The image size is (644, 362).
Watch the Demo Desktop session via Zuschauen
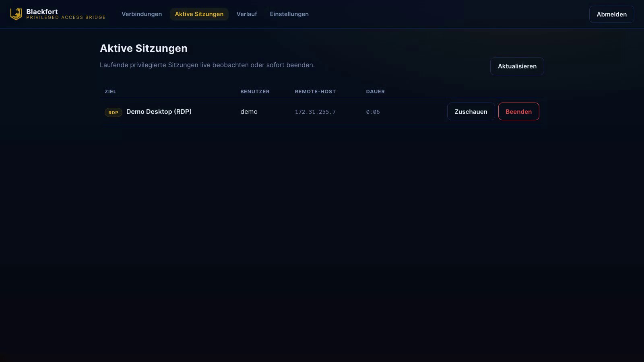[471, 111]
